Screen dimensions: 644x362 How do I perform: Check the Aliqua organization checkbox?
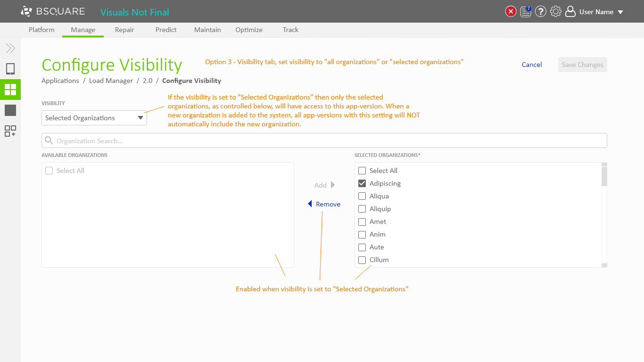click(x=362, y=196)
